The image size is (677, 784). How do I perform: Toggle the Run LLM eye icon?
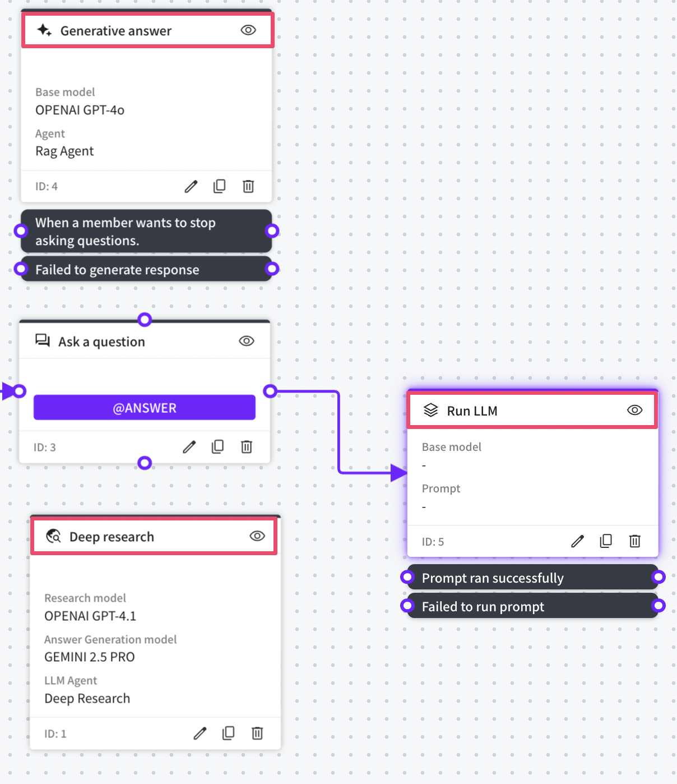634,410
